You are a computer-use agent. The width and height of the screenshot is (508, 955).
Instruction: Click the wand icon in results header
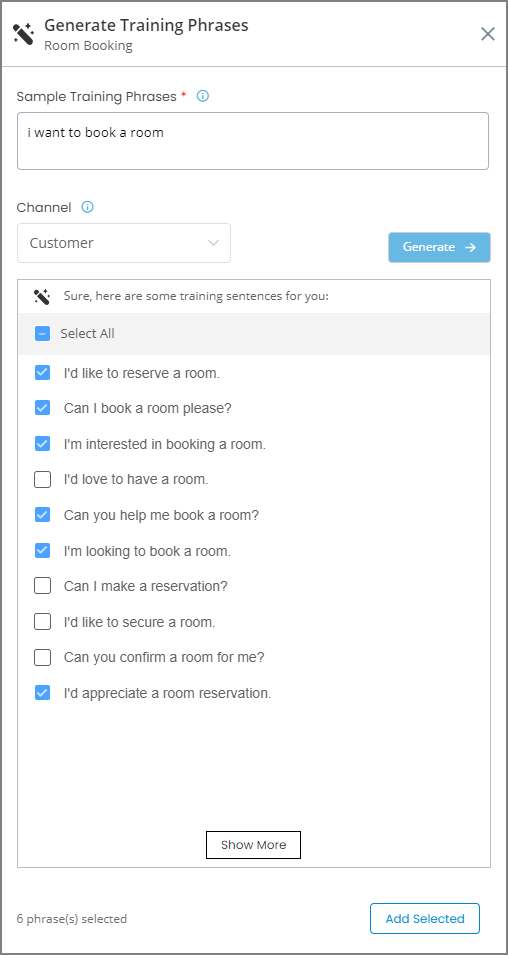click(x=42, y=297)
